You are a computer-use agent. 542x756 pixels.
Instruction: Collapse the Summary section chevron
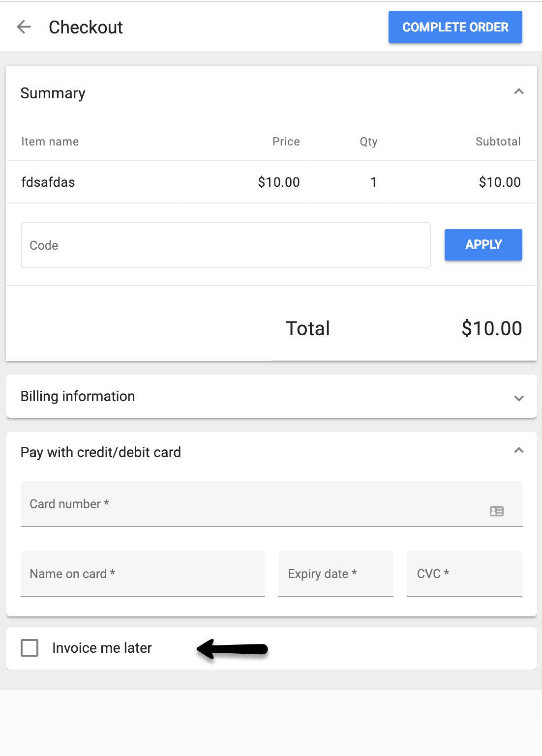(519, 91)
